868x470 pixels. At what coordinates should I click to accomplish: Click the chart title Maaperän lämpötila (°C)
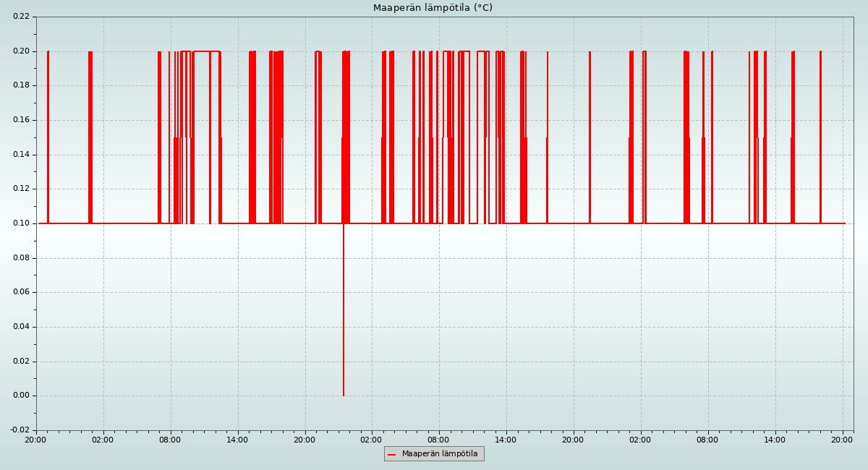tap(433, 8)
